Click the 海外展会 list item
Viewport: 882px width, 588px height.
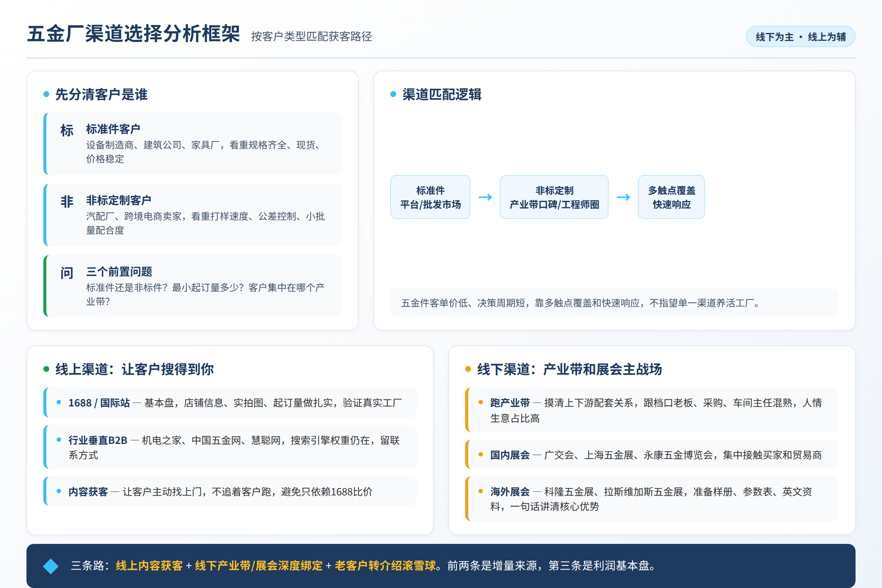pos(652,499)
